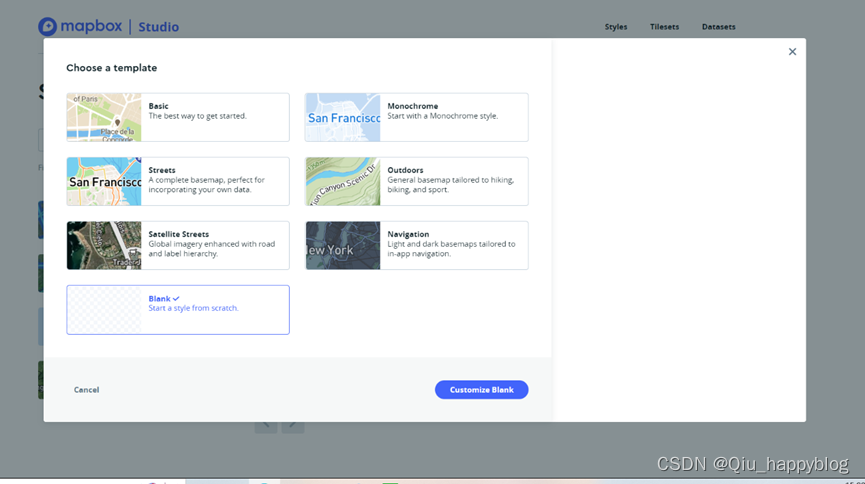Select the Blank template card
The image size is (865, 484).
click(178, 310)
